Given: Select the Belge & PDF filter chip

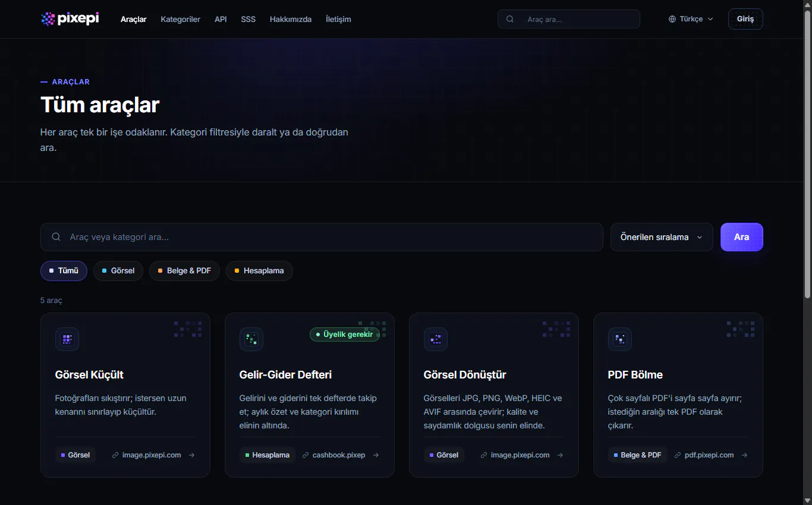Looking at the screenshot, I should tap(184, 271).
